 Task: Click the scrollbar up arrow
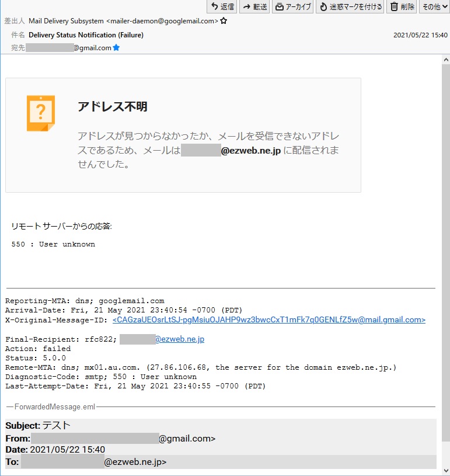tap(445, 60)
